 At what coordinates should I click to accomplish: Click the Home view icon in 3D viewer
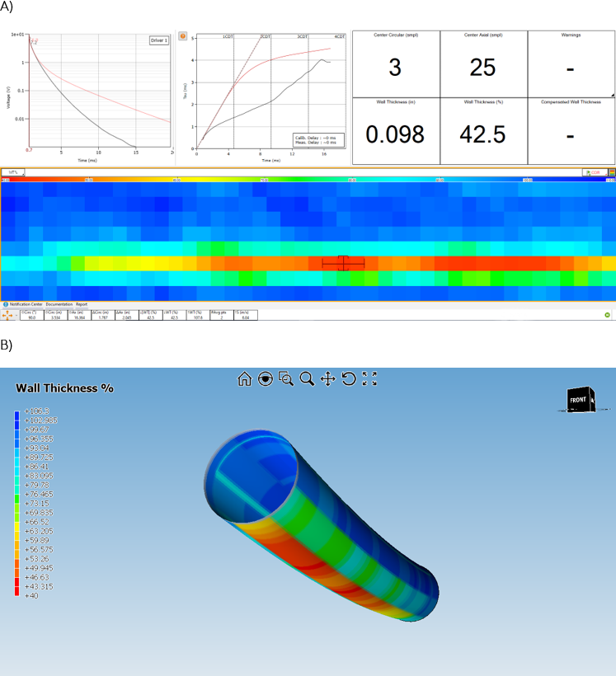(244, 378)
